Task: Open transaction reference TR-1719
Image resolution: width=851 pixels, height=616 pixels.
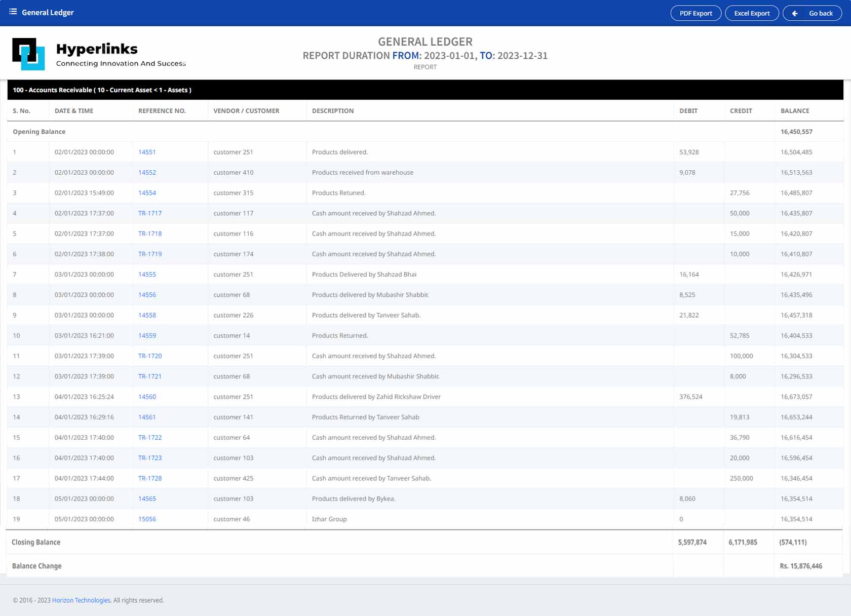Action: click(x=150, y=254)
